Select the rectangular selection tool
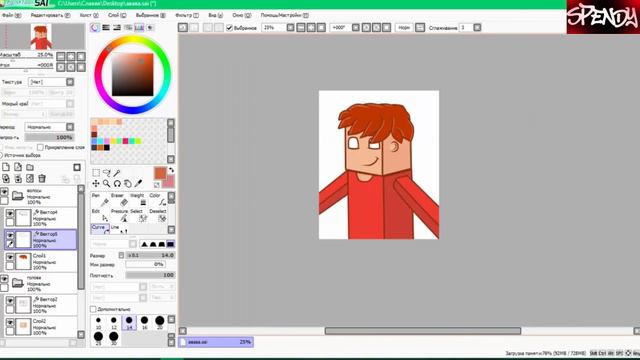The height and width of the screenshot is (360, 640). 96,173
